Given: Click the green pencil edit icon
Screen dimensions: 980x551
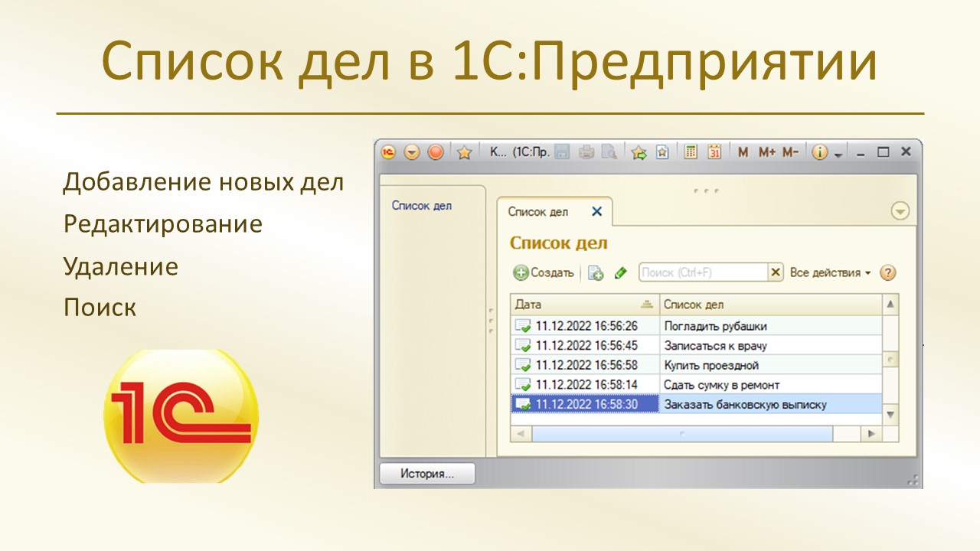Looking at the screenshot, I should pyautogui.click(x=620, y=272).
